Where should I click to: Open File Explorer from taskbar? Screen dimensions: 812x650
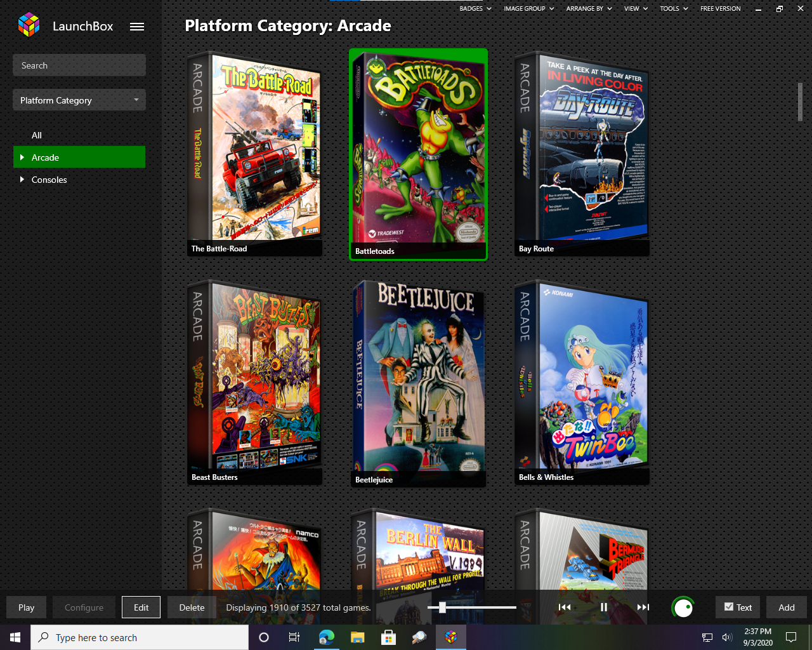tap(357, 637)
